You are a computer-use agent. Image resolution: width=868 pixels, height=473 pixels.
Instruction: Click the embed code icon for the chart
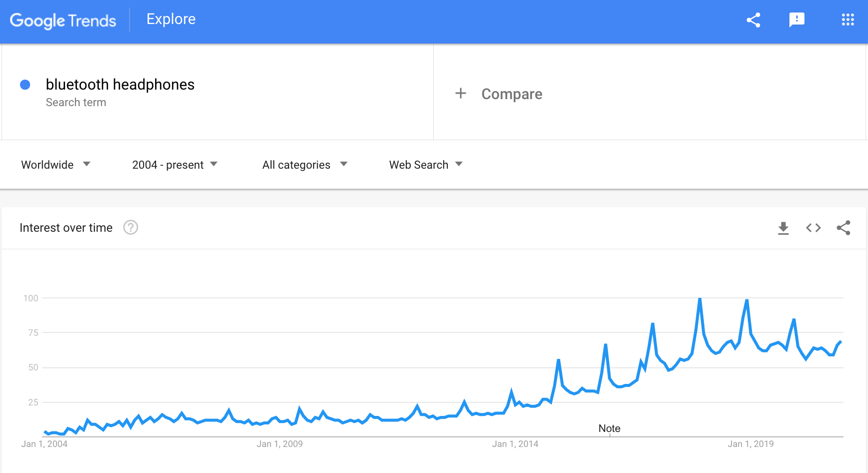tap(813, 228)
